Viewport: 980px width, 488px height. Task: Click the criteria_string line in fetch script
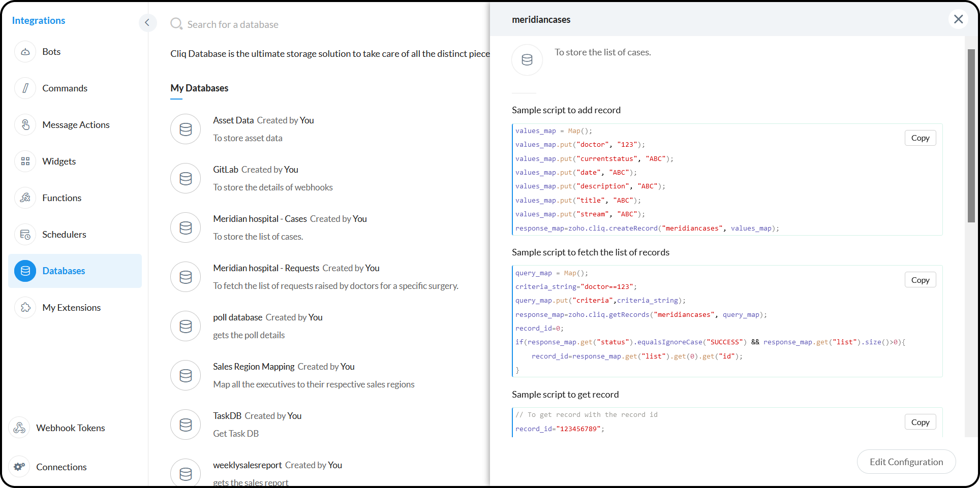576,287
